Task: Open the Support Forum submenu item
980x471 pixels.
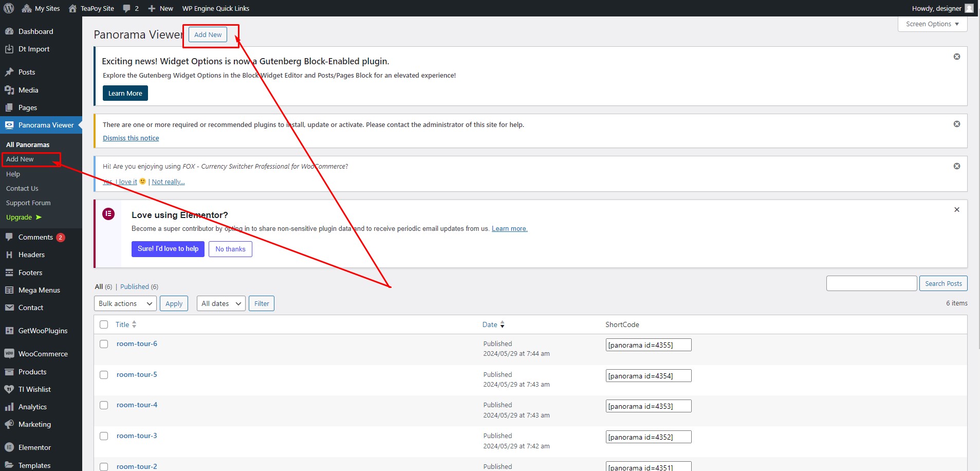Action: pos(28,203)
